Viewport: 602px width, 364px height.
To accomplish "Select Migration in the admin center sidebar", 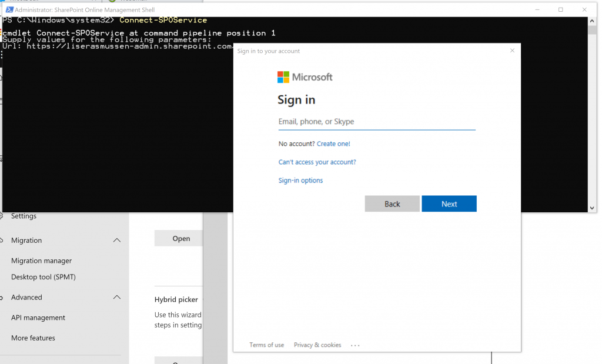I will 26,241.
